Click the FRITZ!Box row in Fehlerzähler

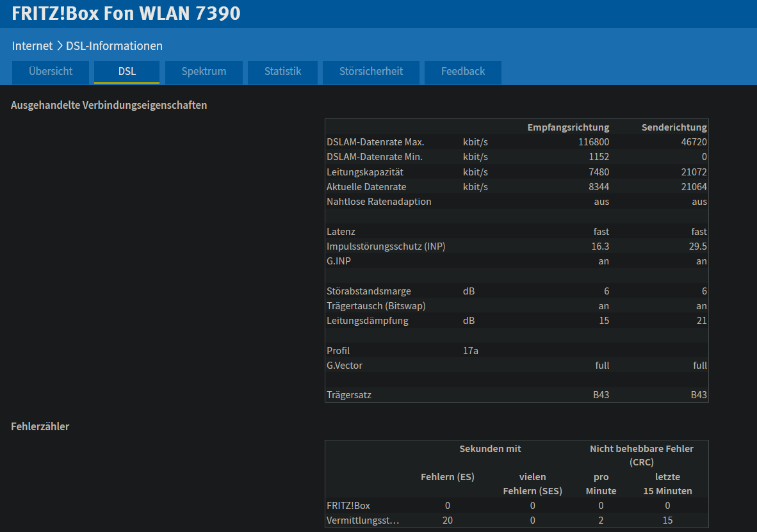coord(517,506)
